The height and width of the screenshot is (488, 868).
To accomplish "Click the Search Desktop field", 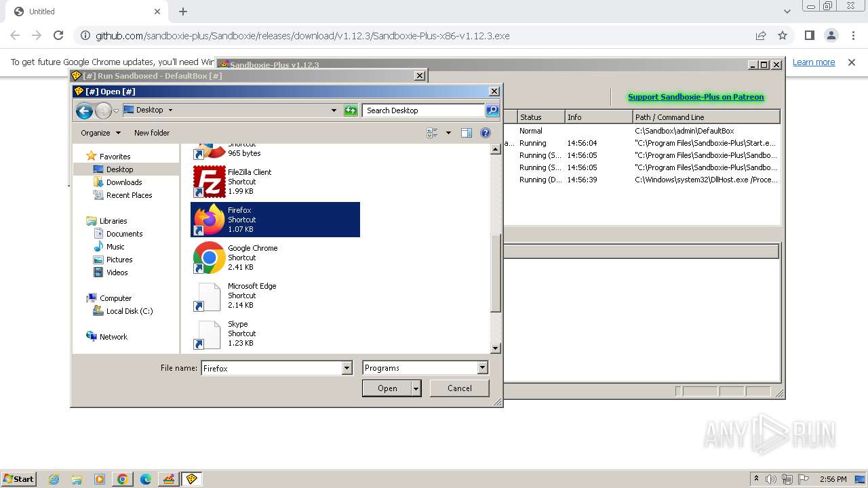I will point(424,110).
